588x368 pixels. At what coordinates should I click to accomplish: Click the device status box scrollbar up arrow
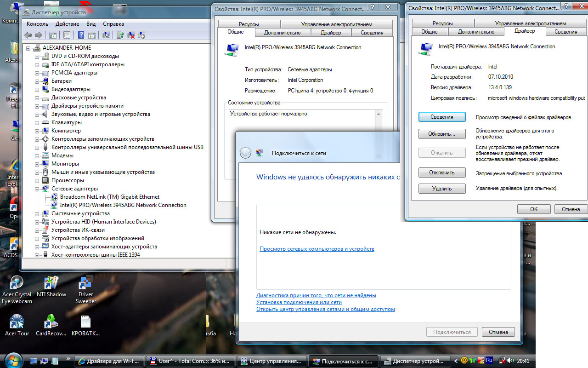(379, 114)
